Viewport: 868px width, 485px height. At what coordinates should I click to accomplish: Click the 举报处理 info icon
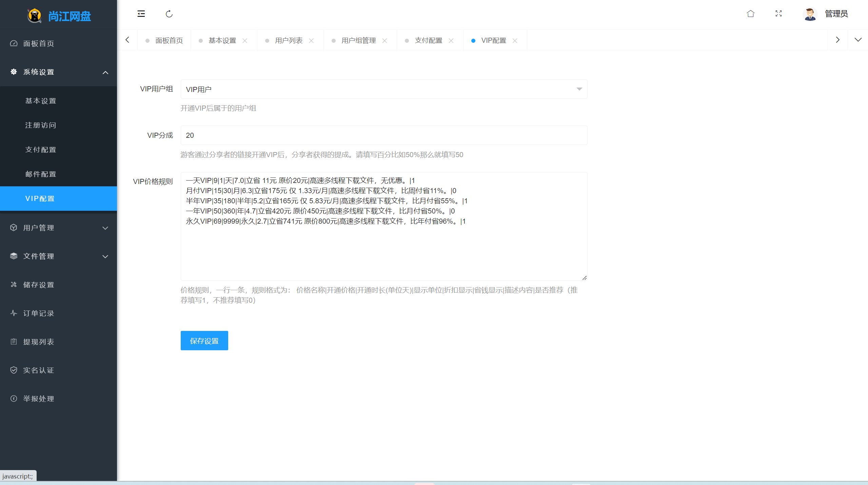(14, 398)
